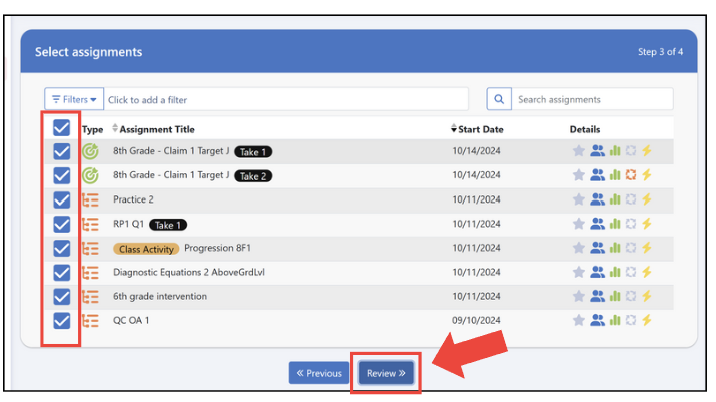Click the 'Step 3 of 4' label

click(x=660, y=52)
